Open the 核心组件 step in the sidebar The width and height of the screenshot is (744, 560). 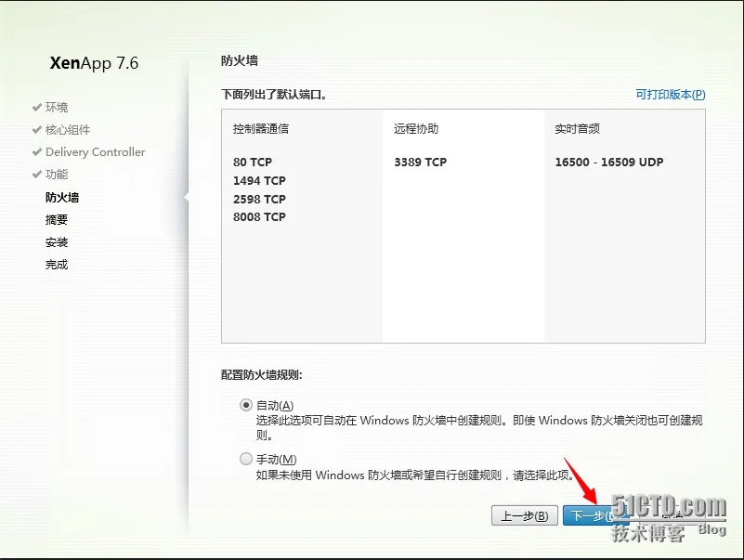[x=68, y=130]
